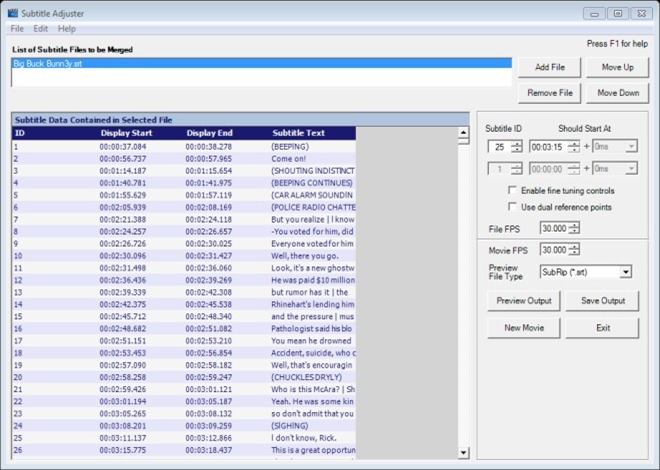Open the Preview File Type dropdown
This screenshot has width=660, height=470.
[626, 272]
